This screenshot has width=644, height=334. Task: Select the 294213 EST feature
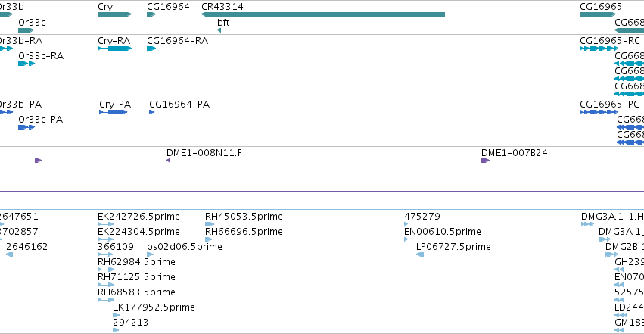[x=116, y=330]
